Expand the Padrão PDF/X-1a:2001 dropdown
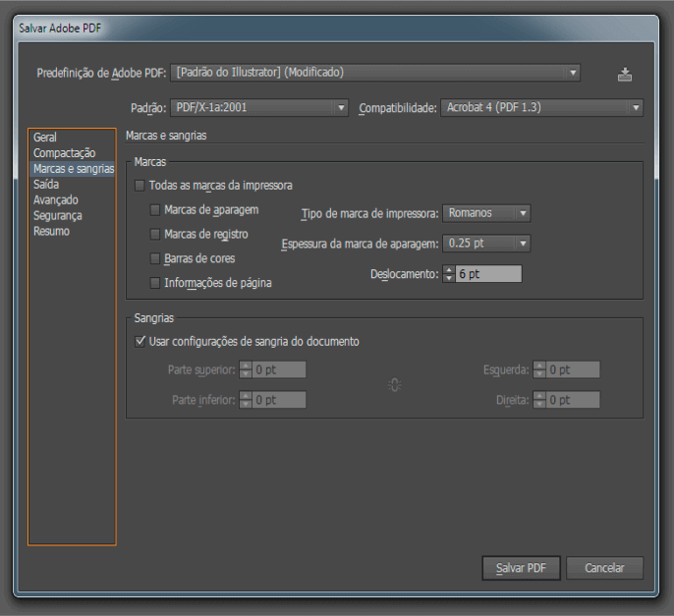The image size is (674, 616). (x=259, y=107)
